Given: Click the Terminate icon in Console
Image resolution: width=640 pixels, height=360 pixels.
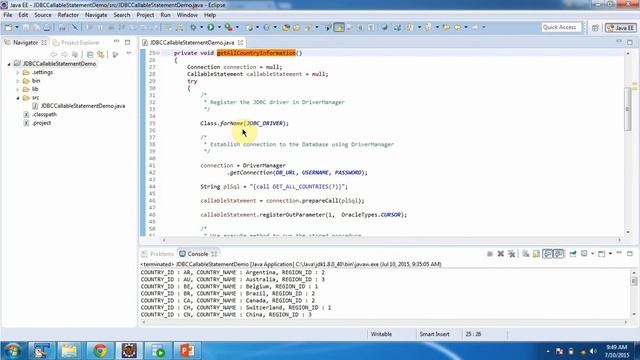Looking at the screenshot, I should tap(490, 254).
